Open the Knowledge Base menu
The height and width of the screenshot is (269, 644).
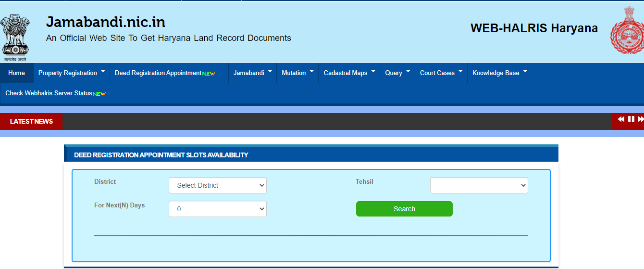tap(499, 73)
